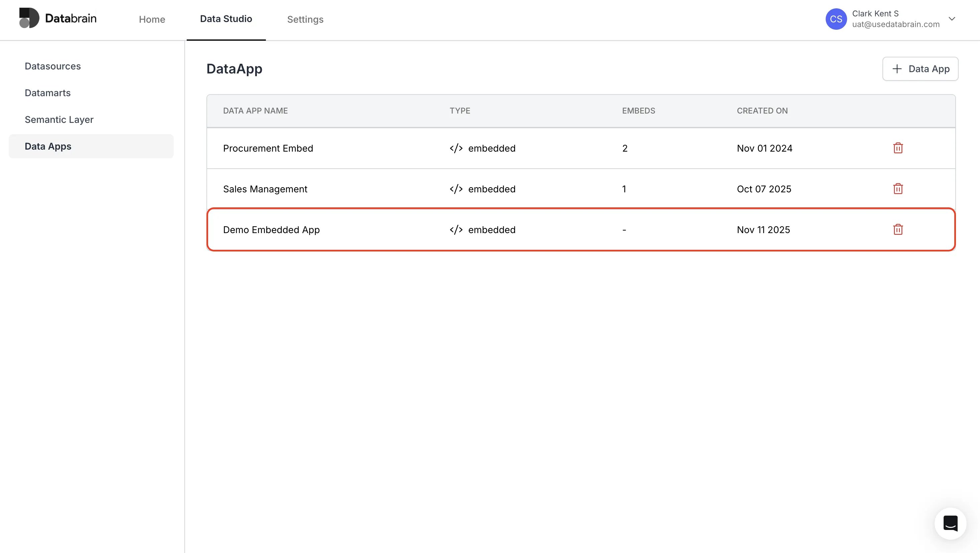980x553 pixels.
Task: Open the chat support widget
Action: [950, 523]
